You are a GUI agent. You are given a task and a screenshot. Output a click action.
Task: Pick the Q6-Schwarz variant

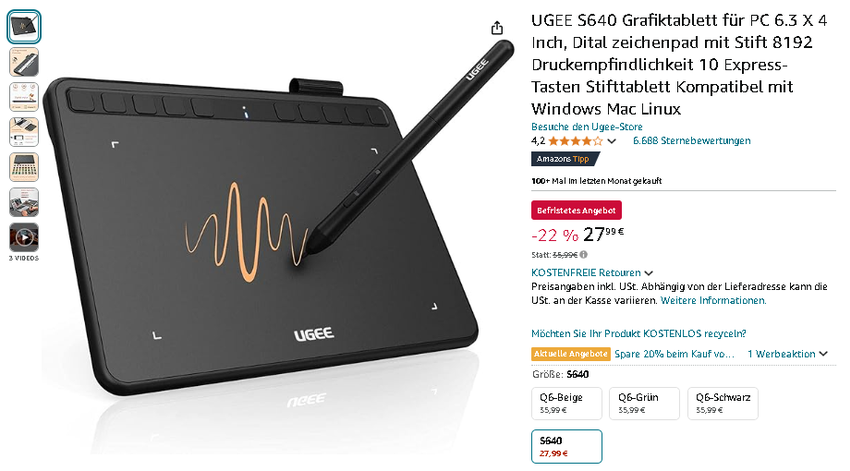tap(723, 403)
